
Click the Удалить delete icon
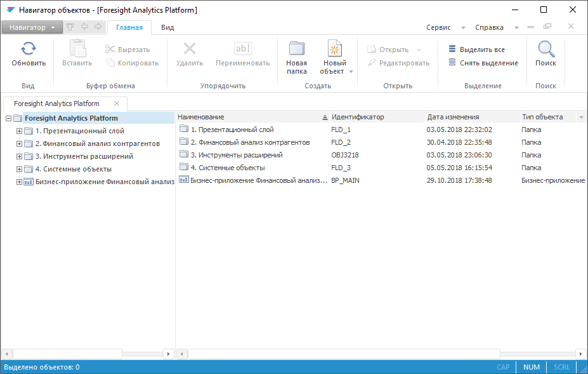tap(190, 48)
